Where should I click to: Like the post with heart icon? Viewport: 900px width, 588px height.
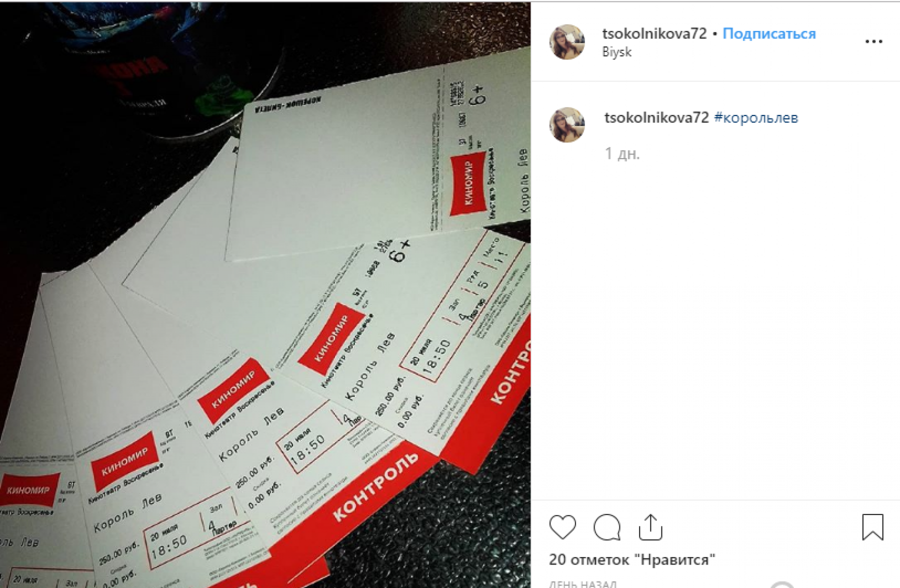click(562, 526)
